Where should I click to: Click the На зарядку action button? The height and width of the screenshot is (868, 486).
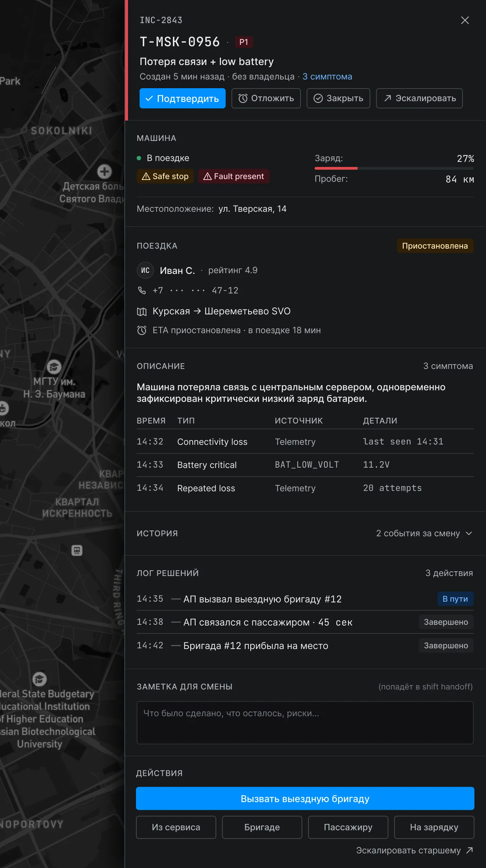[434, 827]
